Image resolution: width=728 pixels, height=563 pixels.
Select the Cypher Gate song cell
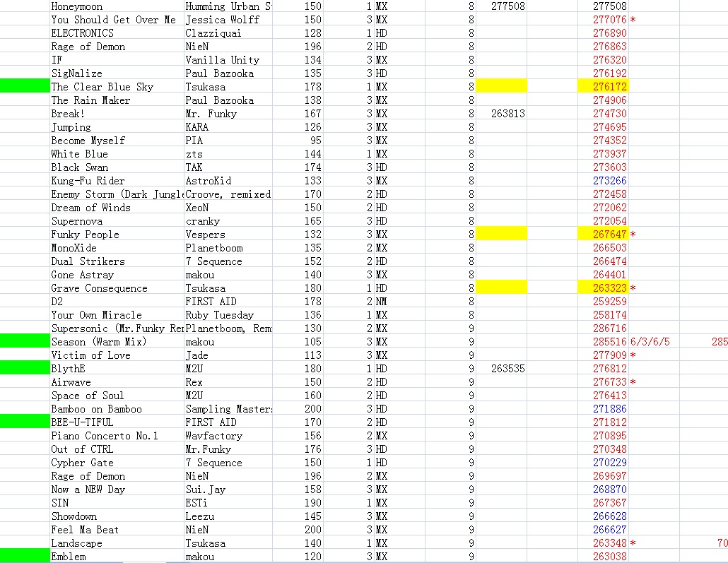click(117, 463)
